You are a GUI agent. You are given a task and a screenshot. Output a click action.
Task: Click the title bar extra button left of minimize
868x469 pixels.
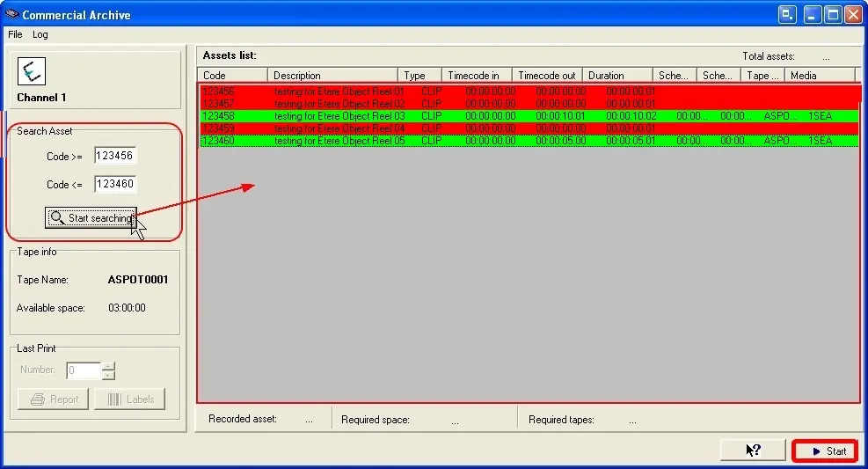[788, 14]
